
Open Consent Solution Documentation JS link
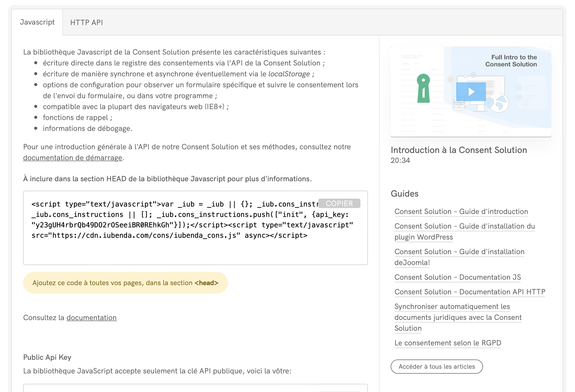click(x=457, y=277)
